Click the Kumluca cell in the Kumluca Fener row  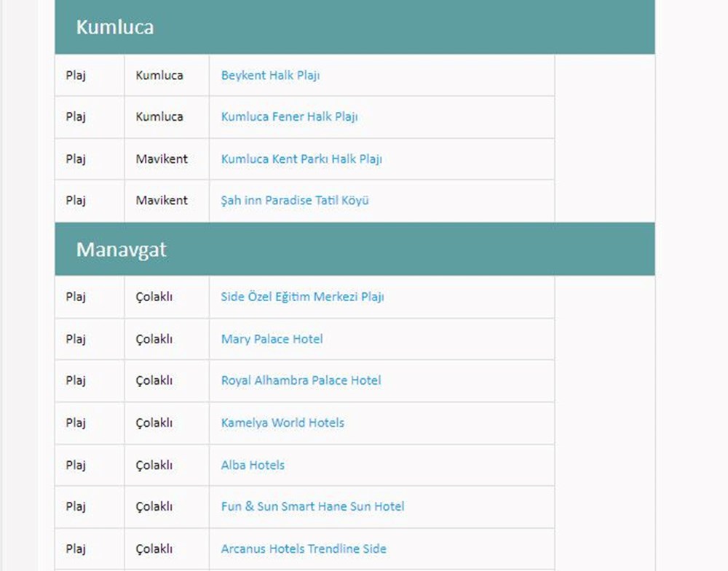(x=159, y=117)
